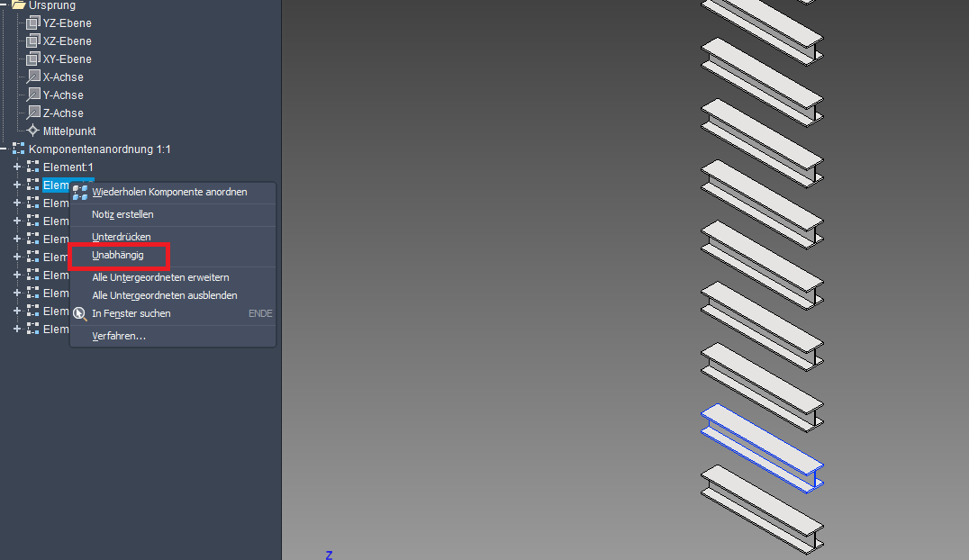Viewport: 969px width, 560px height.
Task: Click the magnifier icon beside In Fenster suchen
Action: (80, 313)
